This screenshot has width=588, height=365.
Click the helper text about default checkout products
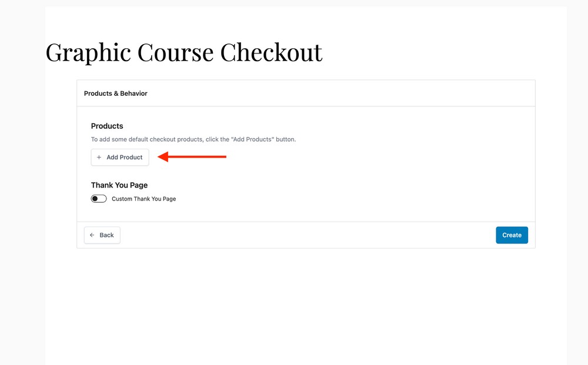(x=193, y=139)
